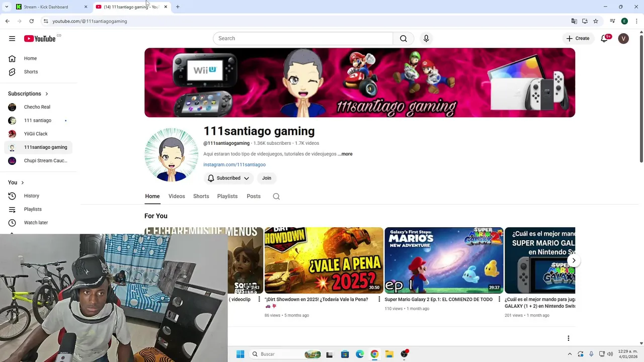Start voice search with microphone icon
The height and width of the screenshot is (362, 644).
coord(426,38)
